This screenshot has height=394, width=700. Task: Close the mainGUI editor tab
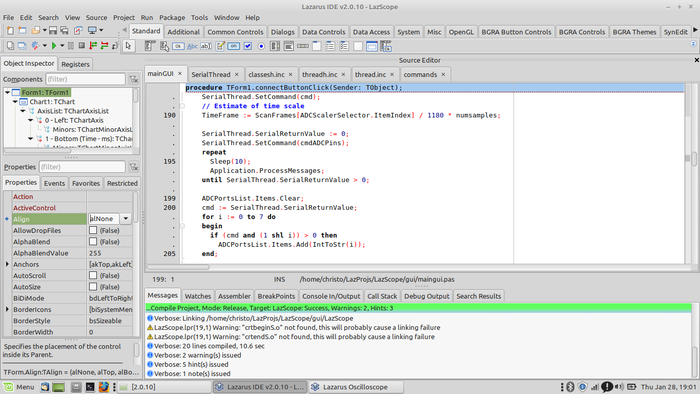point(180,74)
